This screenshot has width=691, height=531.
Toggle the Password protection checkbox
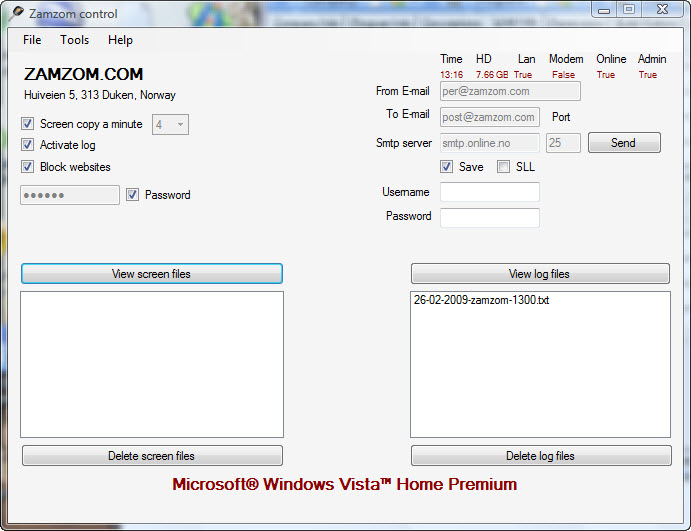132,195
